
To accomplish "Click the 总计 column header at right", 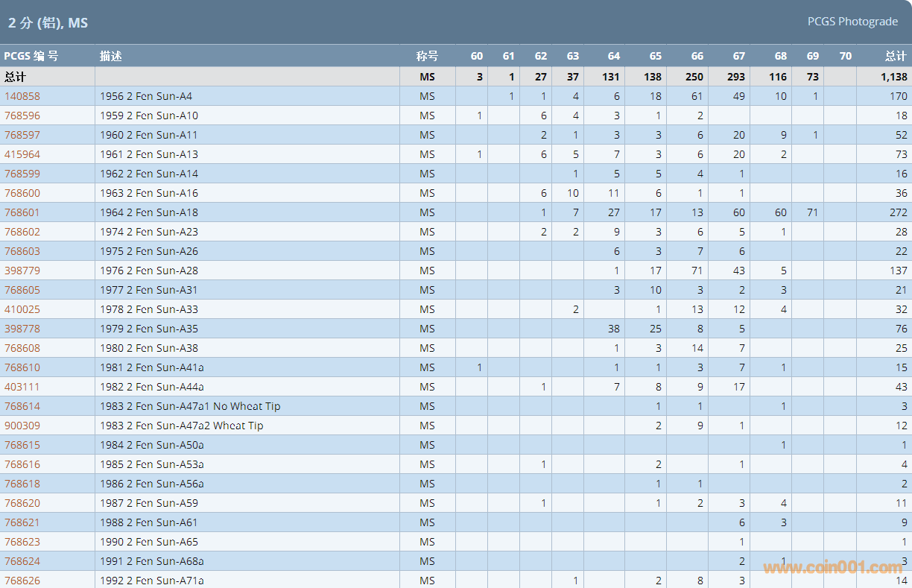I will (x=896, y=56).
